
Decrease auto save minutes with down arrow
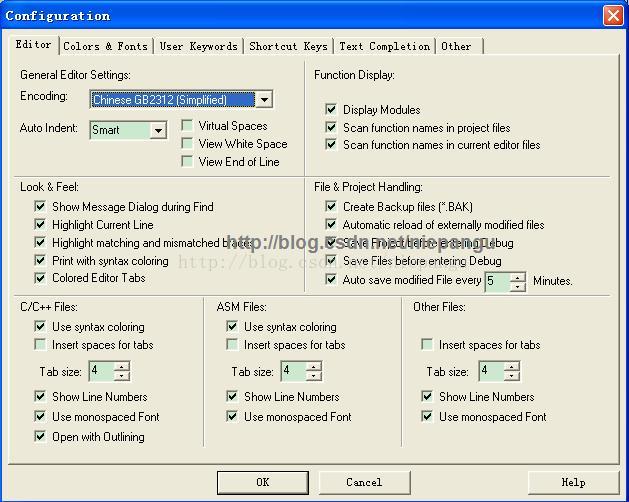pyautogui.click(x=517, y=287)
